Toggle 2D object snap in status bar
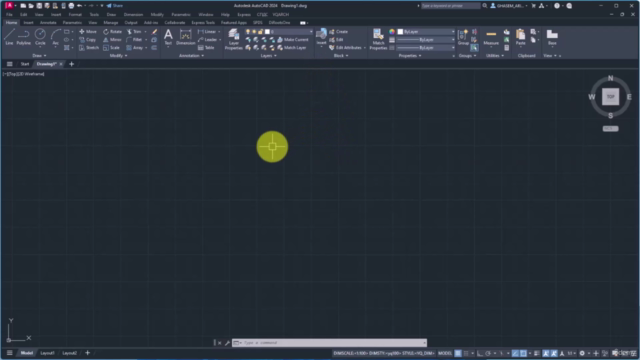 coord(523,353)
